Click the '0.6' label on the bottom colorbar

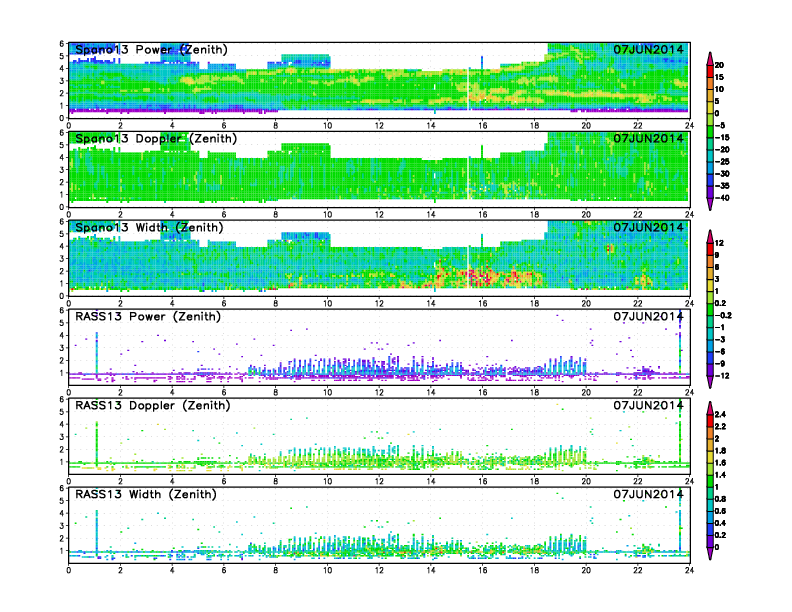[x=720, y=511]
